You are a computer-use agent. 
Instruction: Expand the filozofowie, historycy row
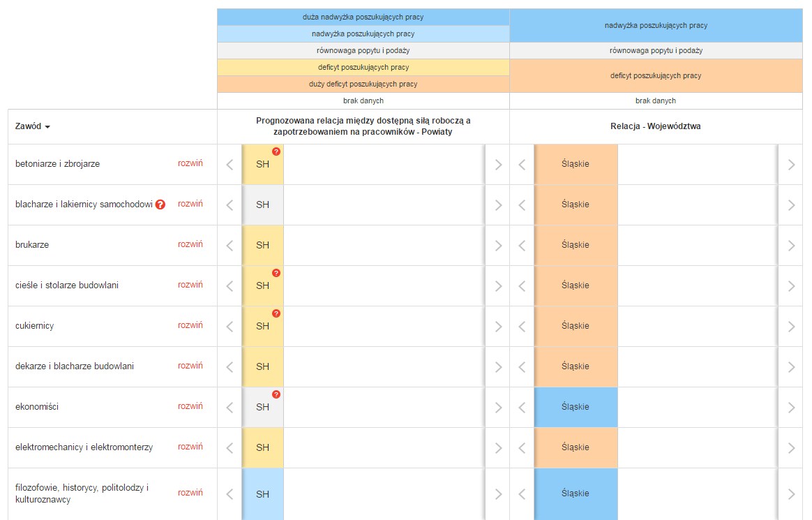[x=190, y=493]
